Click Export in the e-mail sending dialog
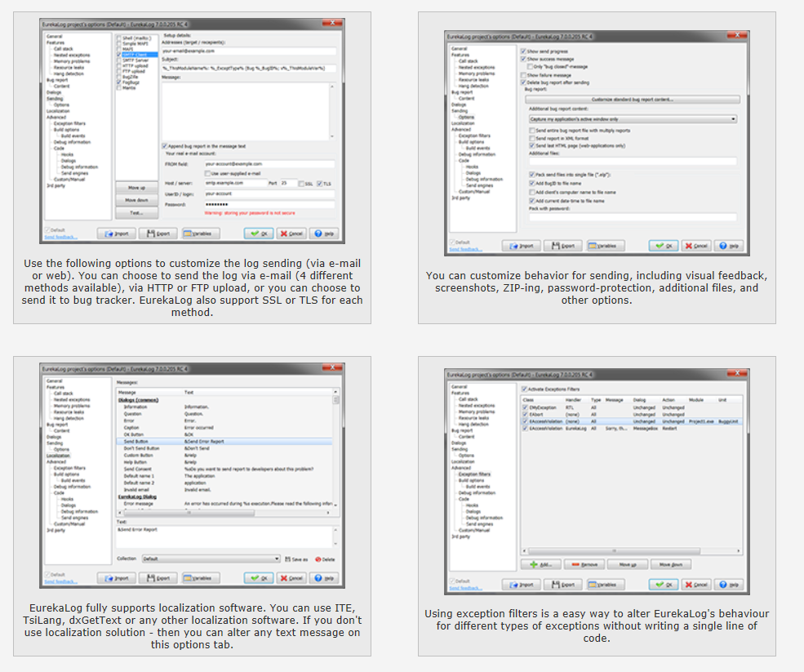Viewport: 804px width, 672px height. pos(158,234)
